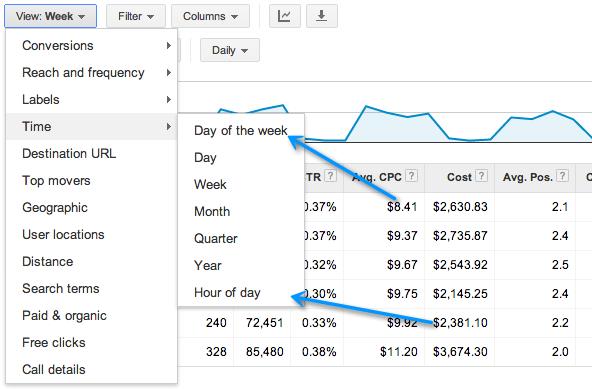This screenshot has width=592, height=389.
Task: Click cost value $2,543.92
Action: coord(460,265)
